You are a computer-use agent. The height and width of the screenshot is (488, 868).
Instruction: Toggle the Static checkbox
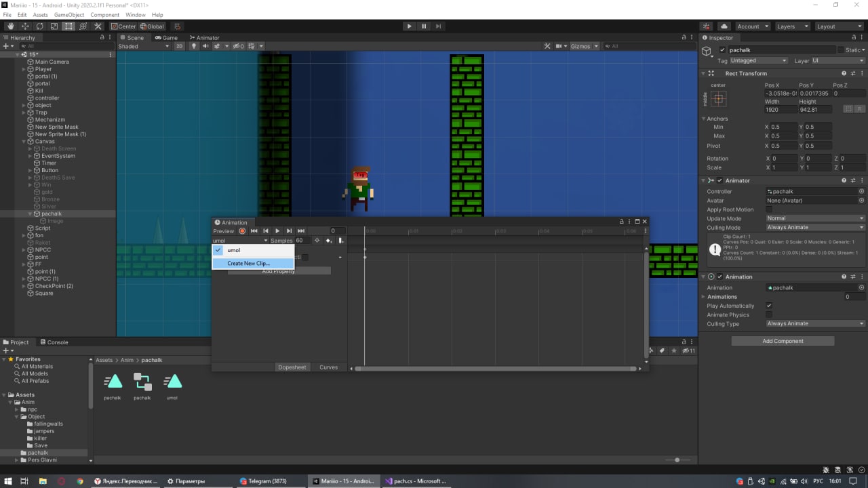(841, 50)
